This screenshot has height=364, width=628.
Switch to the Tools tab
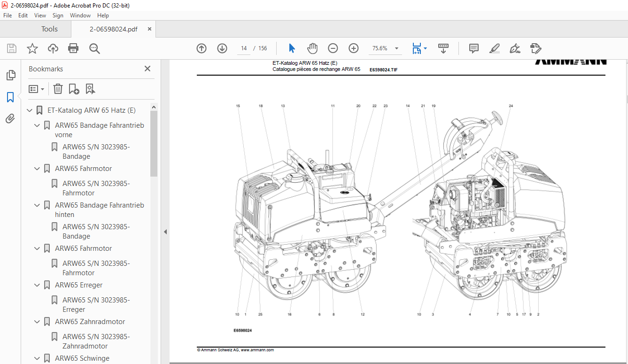49,29
